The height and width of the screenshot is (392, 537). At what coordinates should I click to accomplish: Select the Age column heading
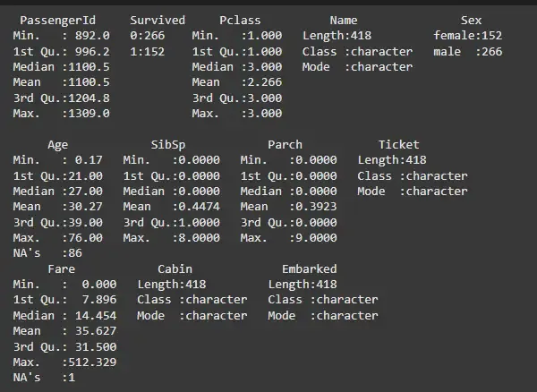57,144
